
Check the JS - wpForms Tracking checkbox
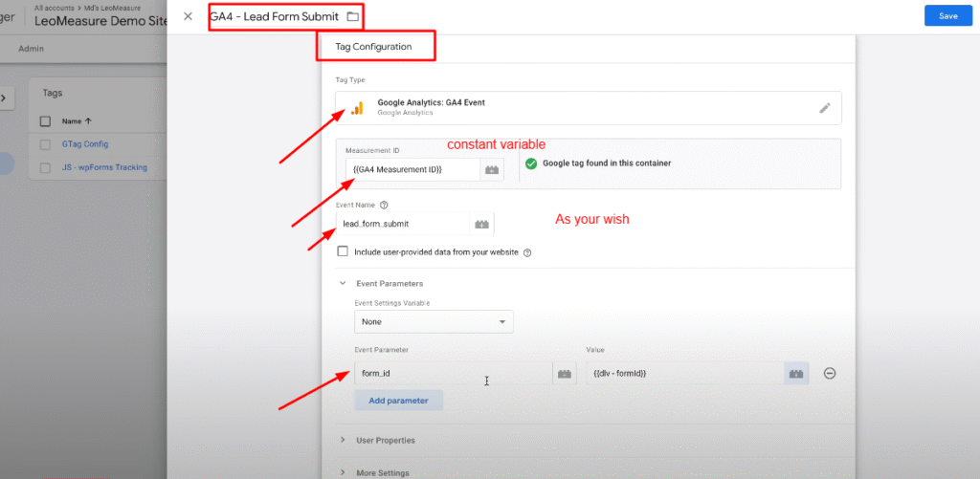45,167
